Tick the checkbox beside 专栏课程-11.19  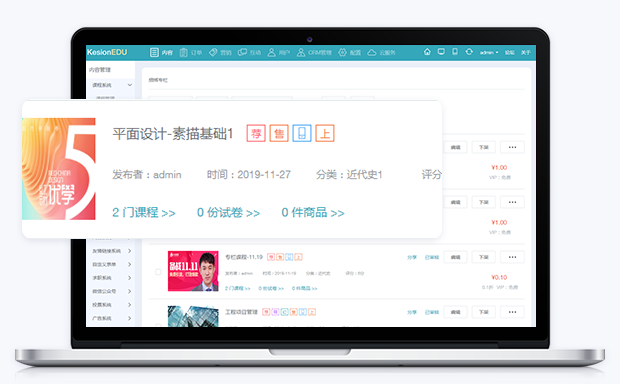point(158,272)
